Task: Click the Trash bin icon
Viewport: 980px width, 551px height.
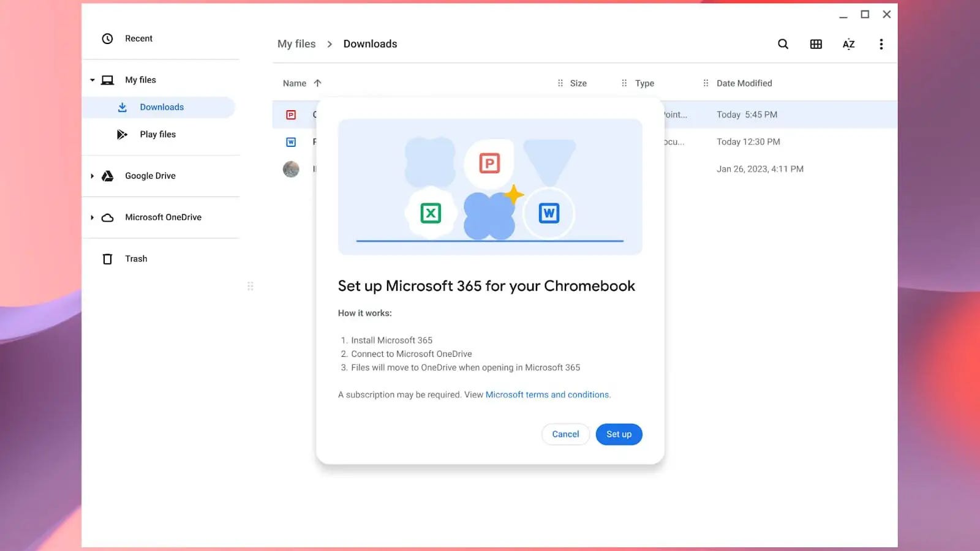Action: point(107,259)
